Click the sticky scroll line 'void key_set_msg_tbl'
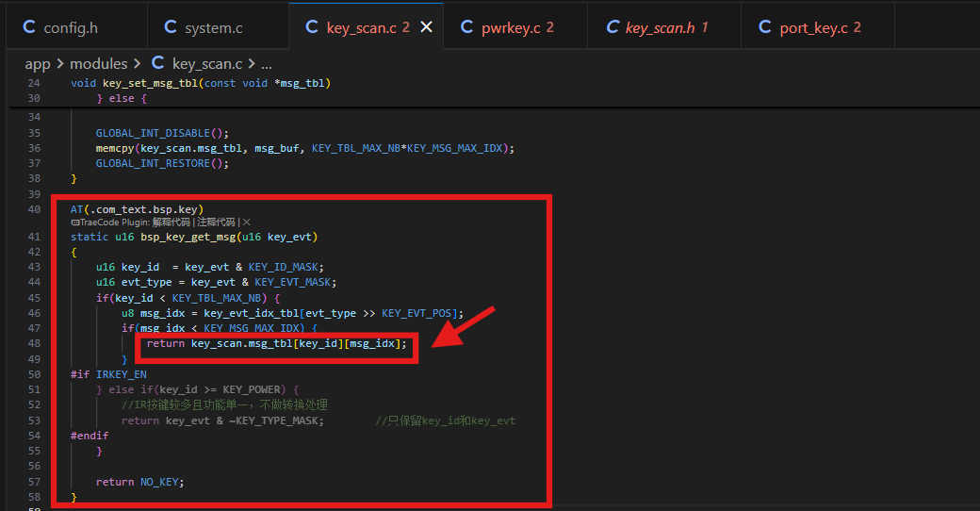Image resolution: width=980 pixels, height=511 pixels. pyautogui.click(x=201, y=83)
